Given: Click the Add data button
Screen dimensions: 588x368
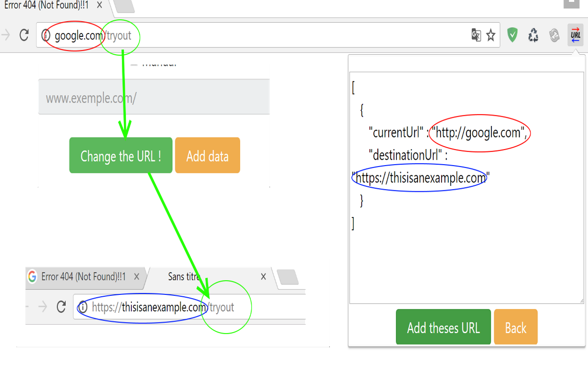Looking at the screenshot, I should tap(208, 155).
